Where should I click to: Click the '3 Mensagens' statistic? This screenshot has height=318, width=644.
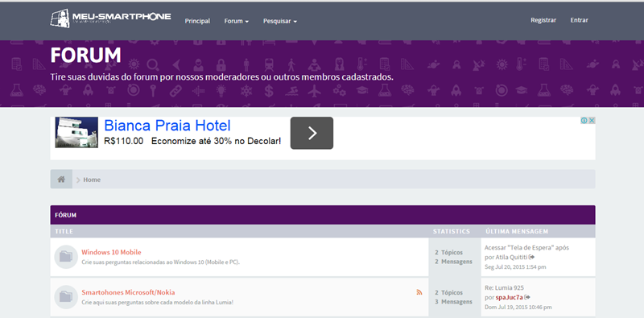(453, 302)
